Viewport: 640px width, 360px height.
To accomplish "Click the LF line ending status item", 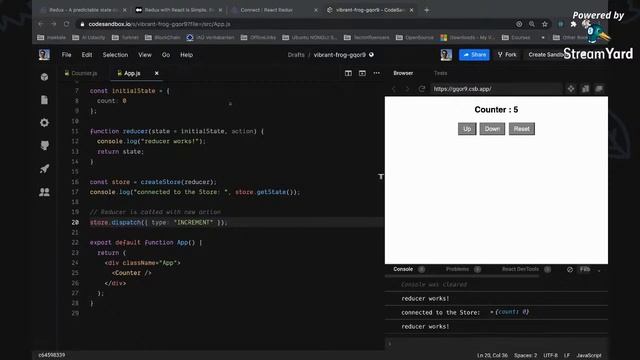I will [x=567, y=356].
